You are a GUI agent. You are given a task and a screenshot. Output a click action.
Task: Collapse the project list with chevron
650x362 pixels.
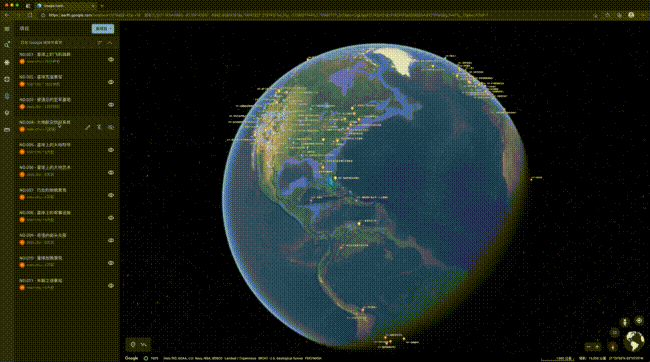[110, 43]
